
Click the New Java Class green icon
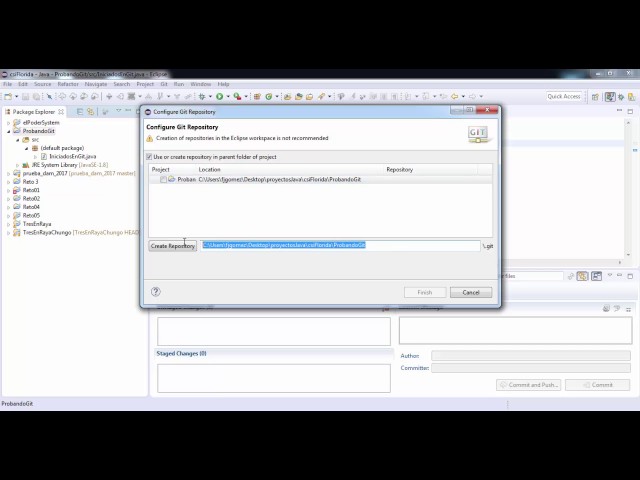[269, 97]
